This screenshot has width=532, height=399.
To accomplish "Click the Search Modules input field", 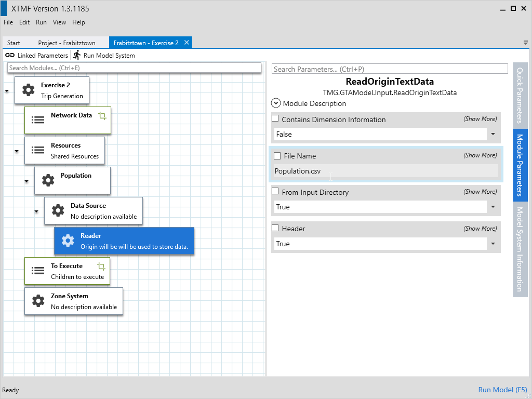I will click(134, 68).
